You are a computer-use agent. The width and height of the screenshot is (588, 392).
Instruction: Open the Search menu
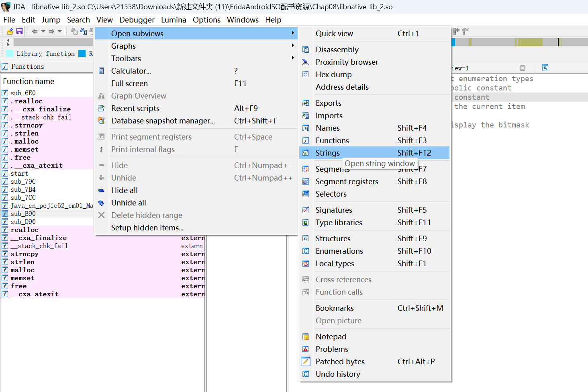(78, 20)
